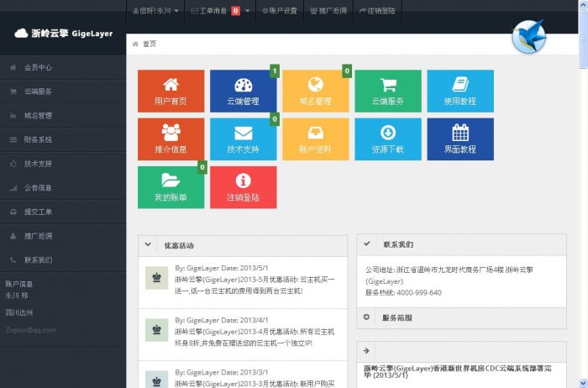This screenshot has height=388, width=588.
Task: Click the badge on 云端管理 tile
Action: (x=275, y=71)
